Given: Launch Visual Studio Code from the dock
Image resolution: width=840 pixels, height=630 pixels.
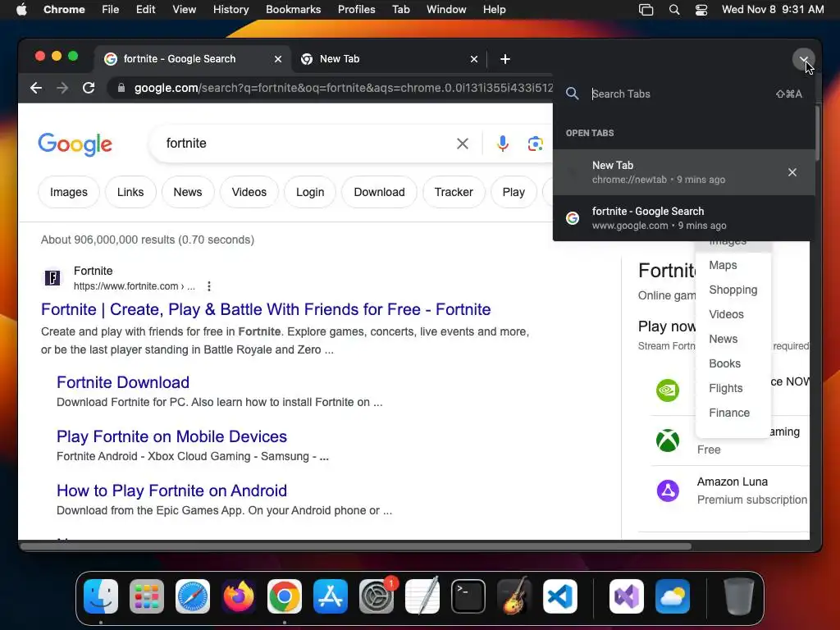Looking at the screenshot, I should tap(560, 596).
